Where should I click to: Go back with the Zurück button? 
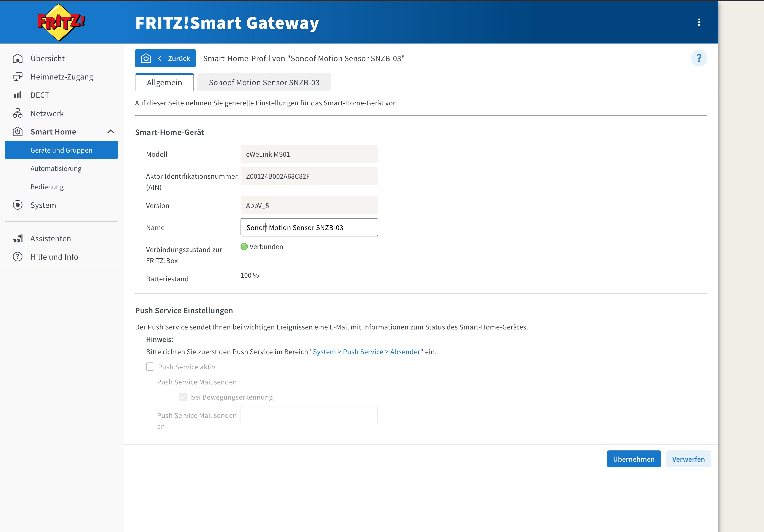point(165,58)
